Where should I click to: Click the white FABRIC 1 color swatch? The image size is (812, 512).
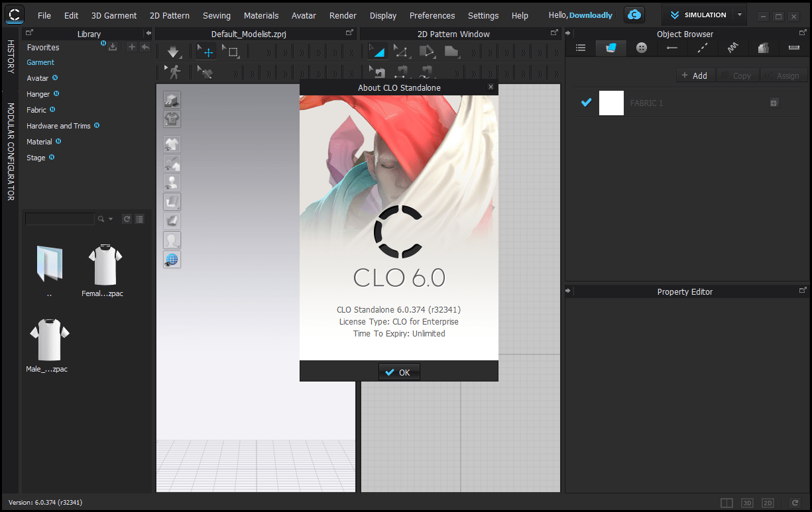pos(611,103)
